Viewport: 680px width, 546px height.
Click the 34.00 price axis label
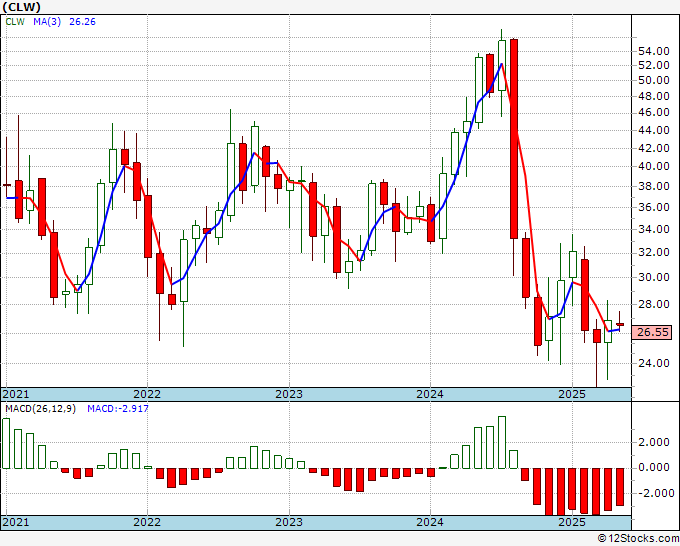[654, 229]
